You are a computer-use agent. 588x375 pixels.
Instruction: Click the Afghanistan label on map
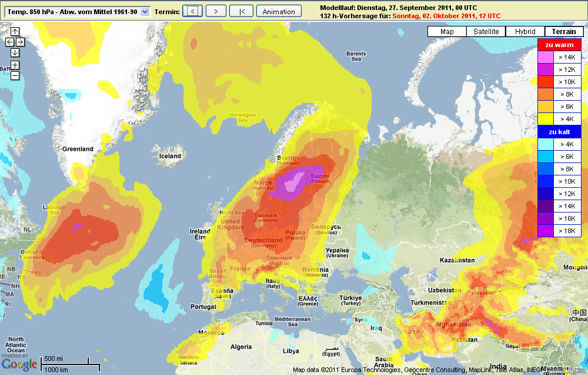[x=453, y=324]
